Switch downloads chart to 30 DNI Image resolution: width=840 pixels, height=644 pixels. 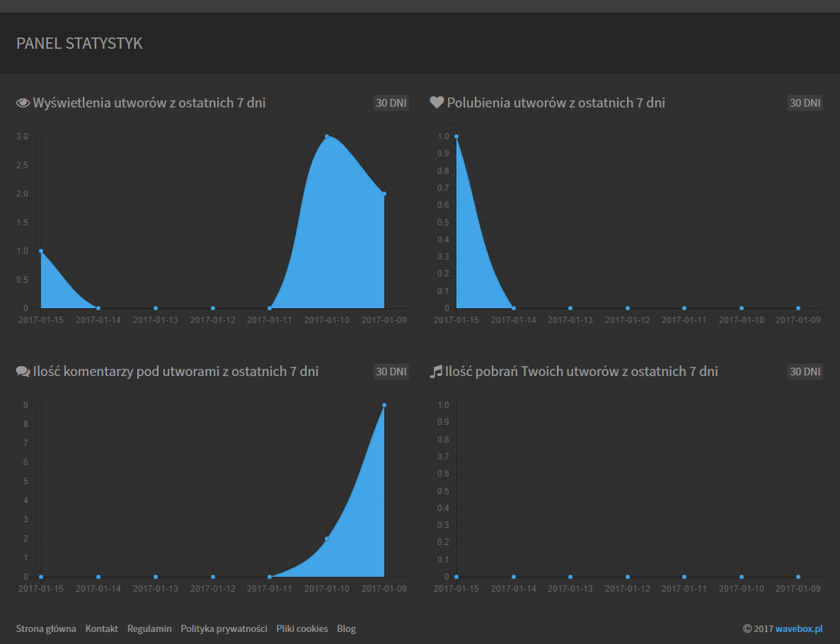pyautogui.click(x=805, y=372)
